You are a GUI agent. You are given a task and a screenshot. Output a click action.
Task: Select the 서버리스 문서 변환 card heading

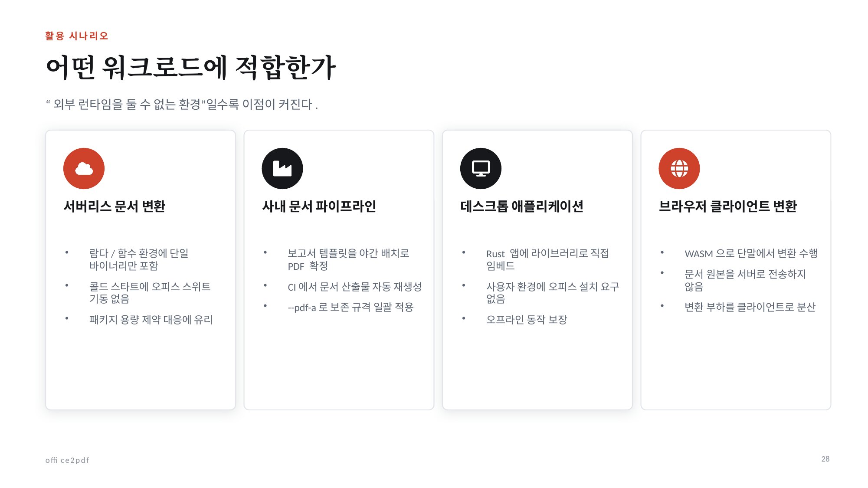[x=115, y=206]
